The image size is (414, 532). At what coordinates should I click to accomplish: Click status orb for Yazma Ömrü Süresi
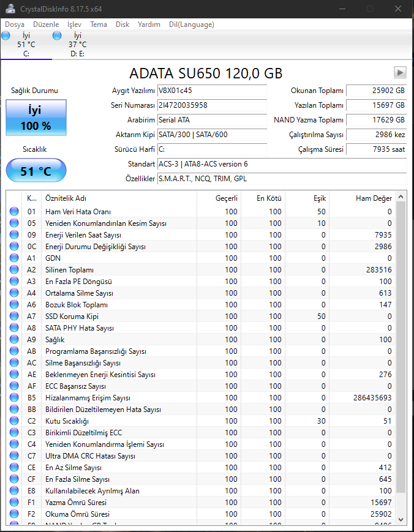click(x=14, y=503)
